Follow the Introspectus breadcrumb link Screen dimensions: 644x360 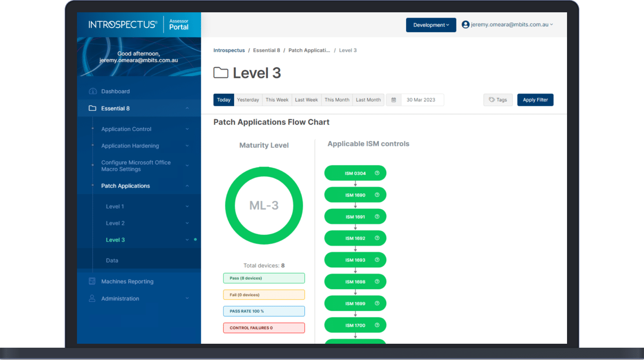tap(229, 51)
